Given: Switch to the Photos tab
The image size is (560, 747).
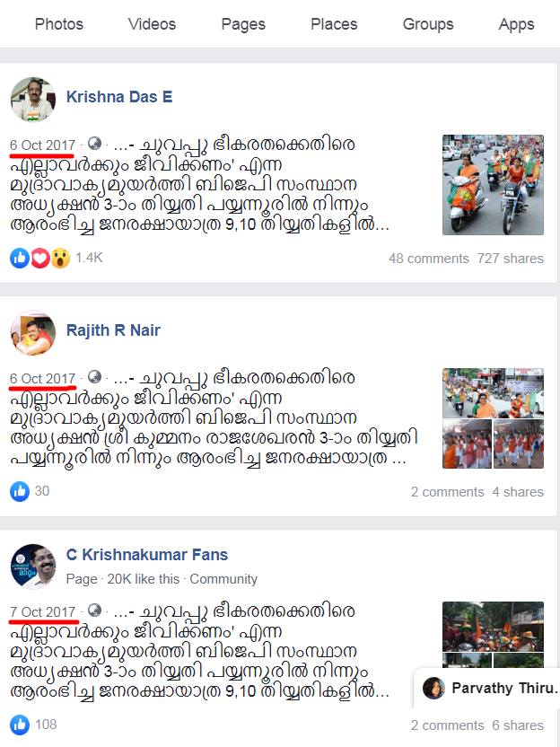Looking at the screenshot, I should tap(59, 24).
